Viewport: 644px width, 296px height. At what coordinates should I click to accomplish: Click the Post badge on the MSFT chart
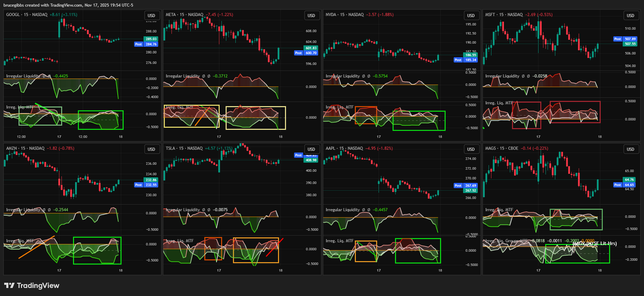[x=617, y=39]
